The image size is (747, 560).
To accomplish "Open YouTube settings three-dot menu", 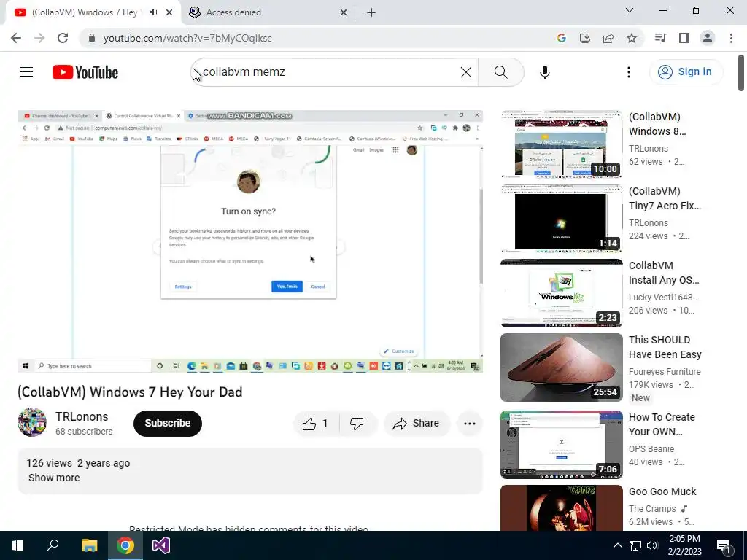I will click(628, 72).
